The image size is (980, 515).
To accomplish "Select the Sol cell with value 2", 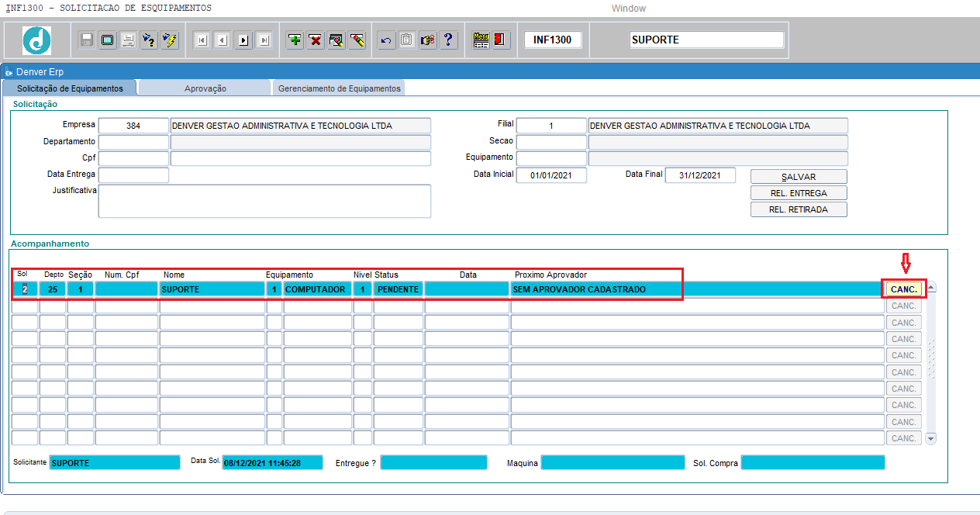I will [25, 289].
